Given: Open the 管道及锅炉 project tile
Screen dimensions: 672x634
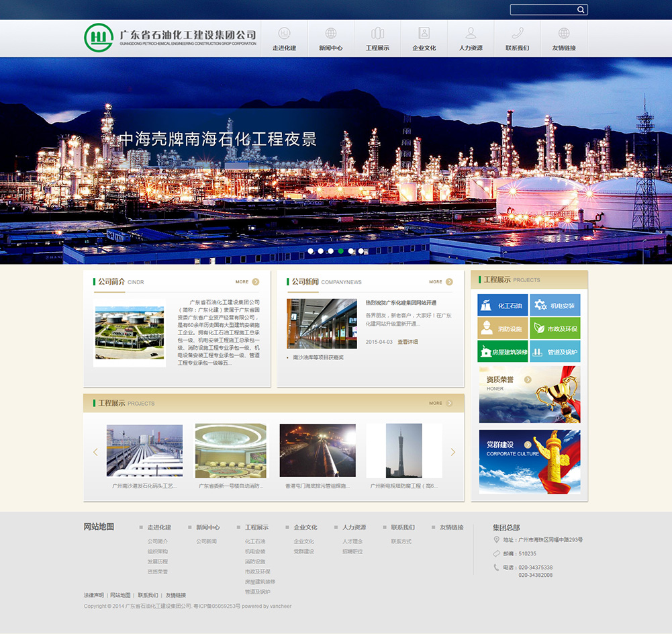Looking at the screenshot, I should point(555,351).
